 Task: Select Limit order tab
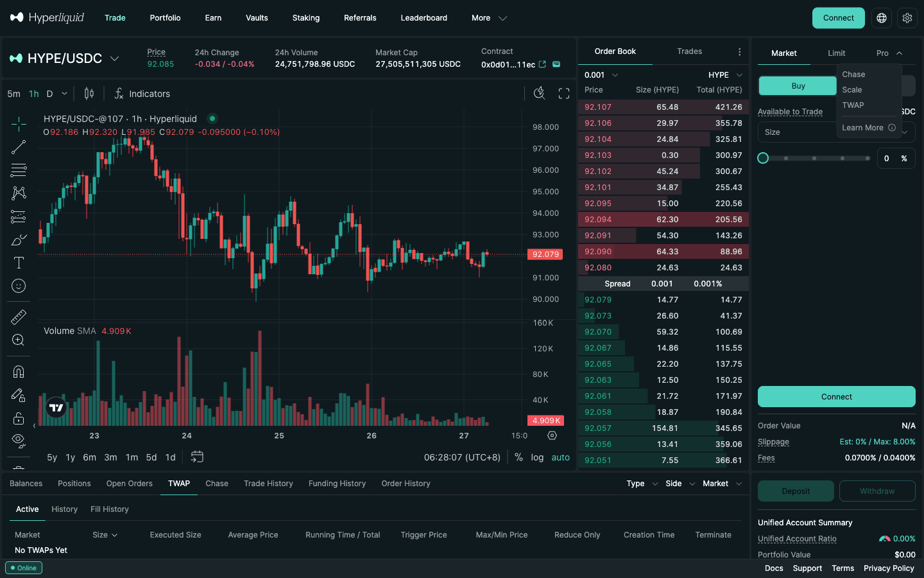tap(836, 53)
